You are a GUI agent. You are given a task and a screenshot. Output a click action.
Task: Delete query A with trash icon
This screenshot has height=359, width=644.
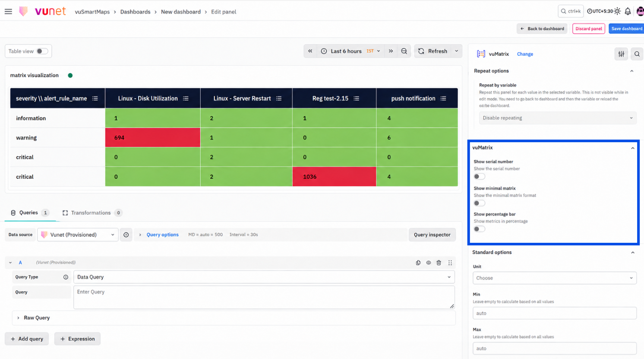439,263
